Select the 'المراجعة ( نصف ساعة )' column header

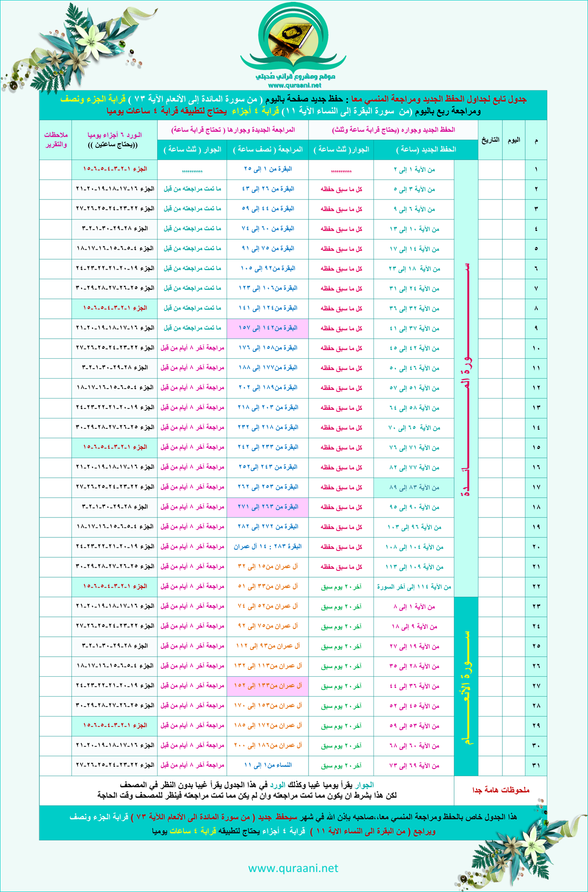click(268, 149)
